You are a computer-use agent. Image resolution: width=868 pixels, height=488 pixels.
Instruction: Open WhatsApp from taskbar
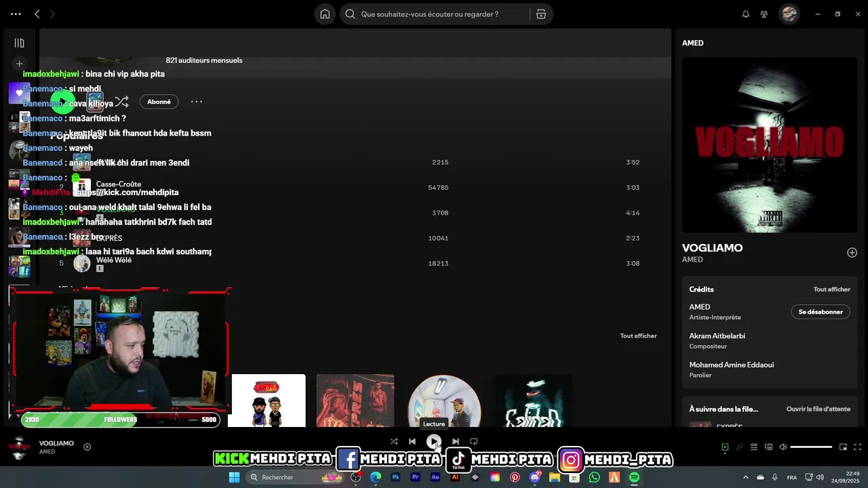click(595, 477)
